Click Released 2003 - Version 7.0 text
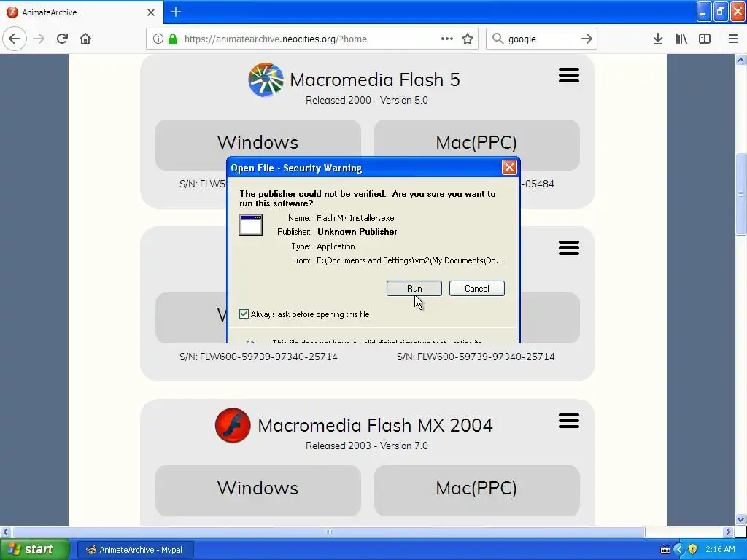The height and width of the screenshot is (560, 747). [367, 446]
